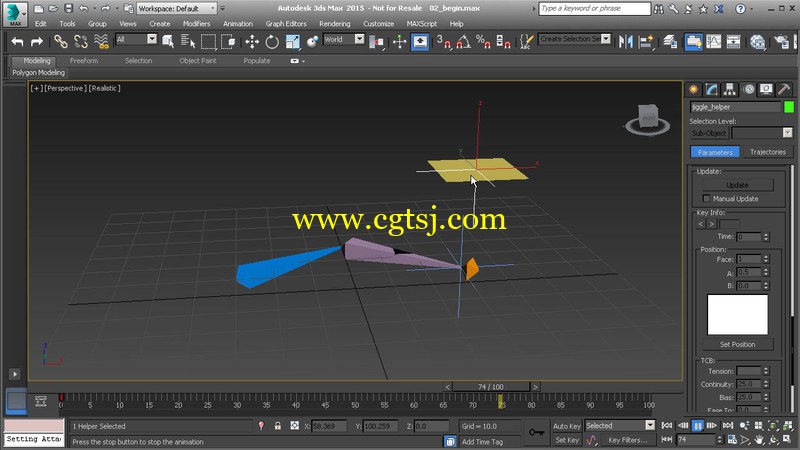800x450 pixels.
Task: Open the Mirror tool
Action: pos(626,41)
